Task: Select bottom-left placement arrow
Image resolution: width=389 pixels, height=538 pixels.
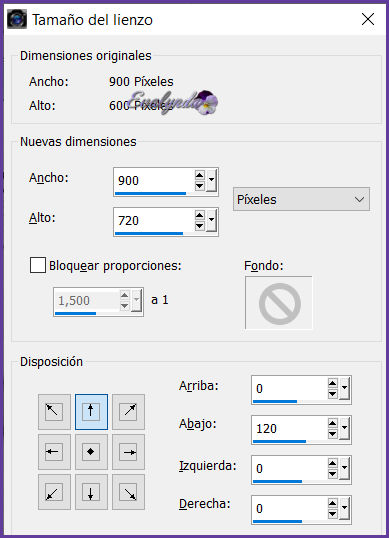Action: coord(54,492)
